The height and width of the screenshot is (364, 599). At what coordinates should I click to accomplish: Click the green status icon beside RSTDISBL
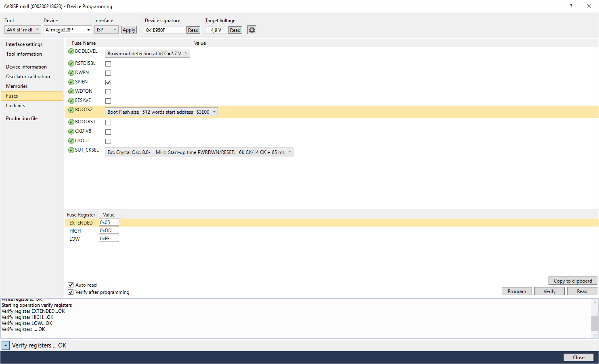[x=71, y=63]
